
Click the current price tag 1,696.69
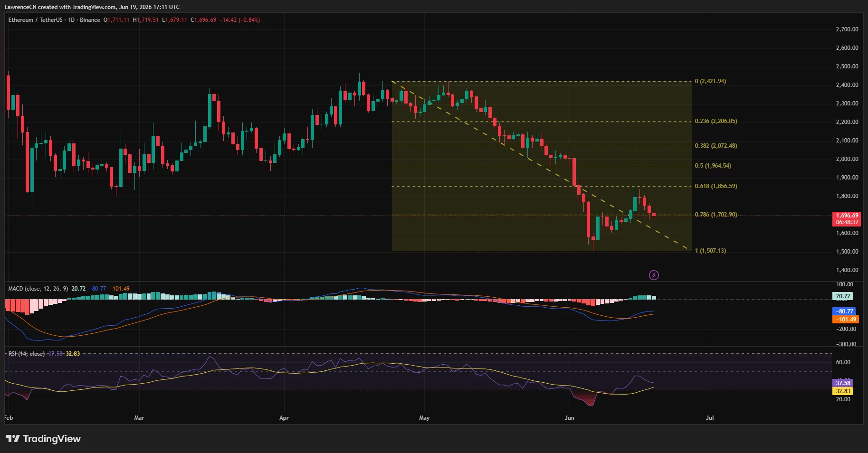click(847, 216)
